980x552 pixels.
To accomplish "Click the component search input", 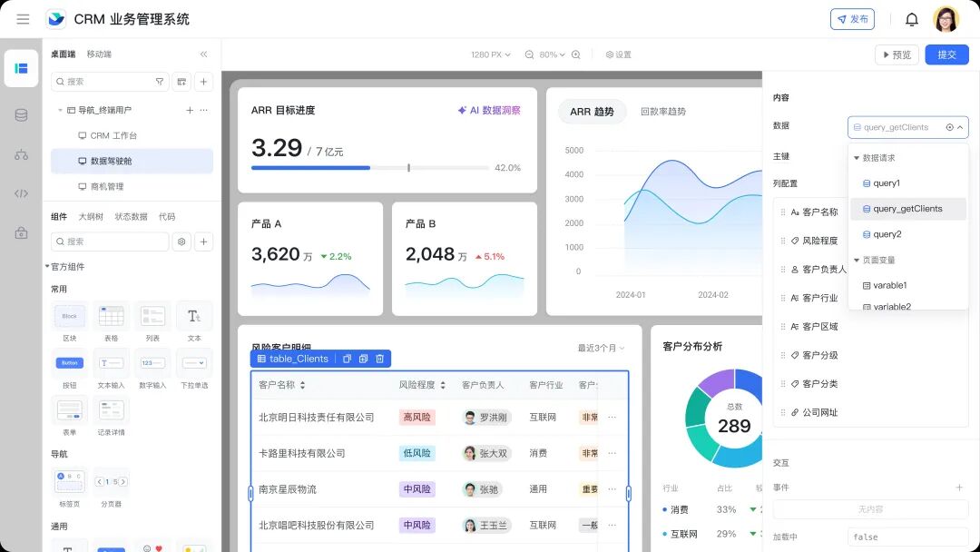I will 110,241.
